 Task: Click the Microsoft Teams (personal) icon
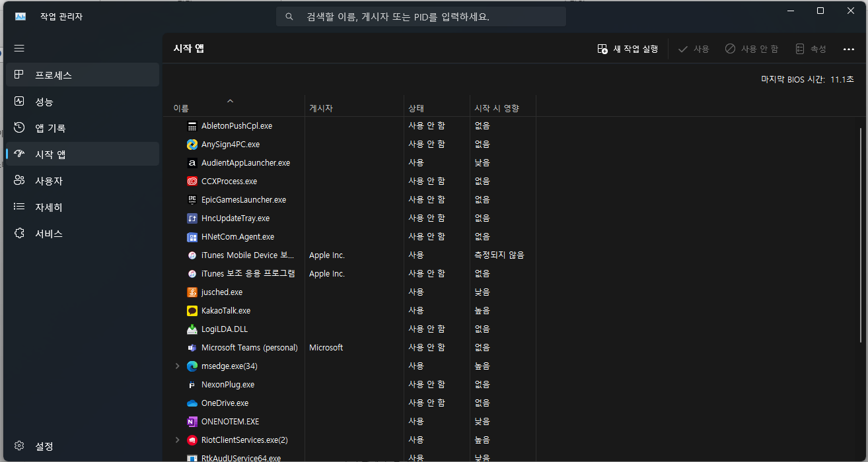[x=192, y=347]
